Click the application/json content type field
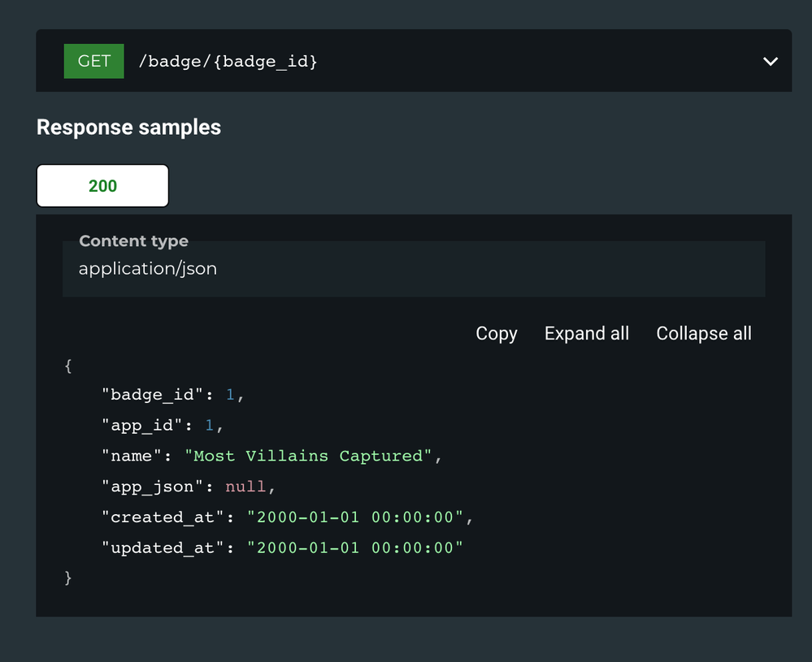The width and height of the screenshot is (812, 662). coord(147,269)
